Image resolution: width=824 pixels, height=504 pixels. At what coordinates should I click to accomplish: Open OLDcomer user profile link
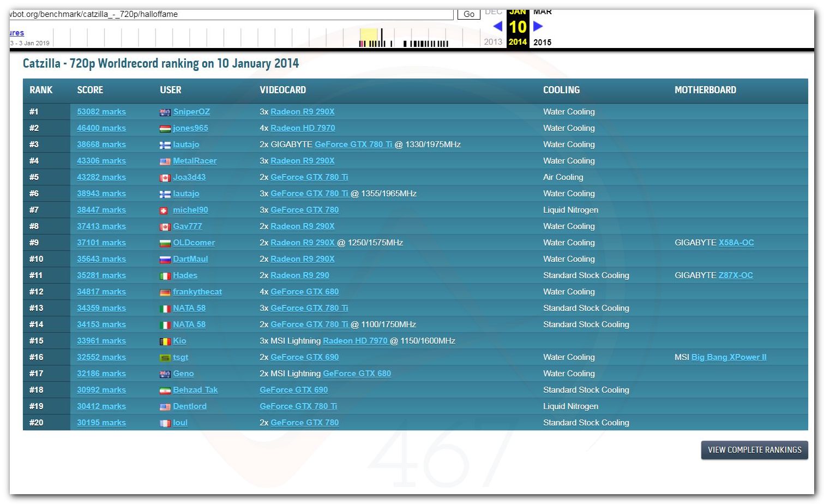pyautogui.click(x=194, y=243)
